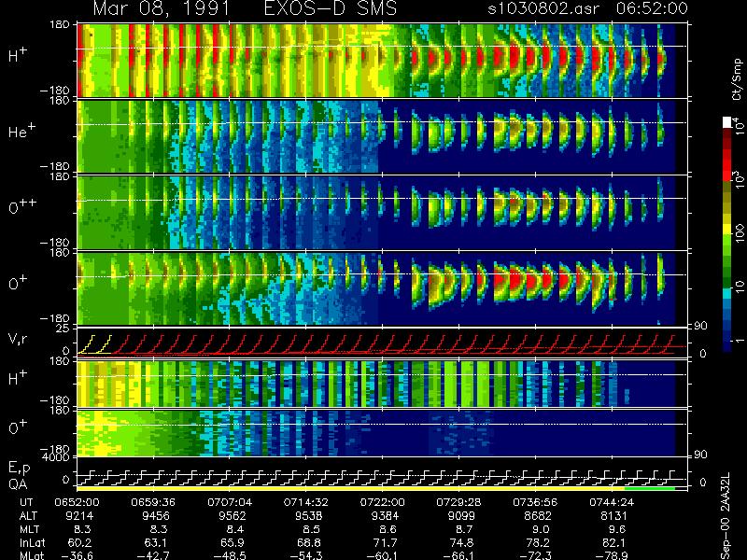Click UT value '0729:28'
The height and width of the screenshot is (560, 747).
pyautogui.click(x=458, y=502)
